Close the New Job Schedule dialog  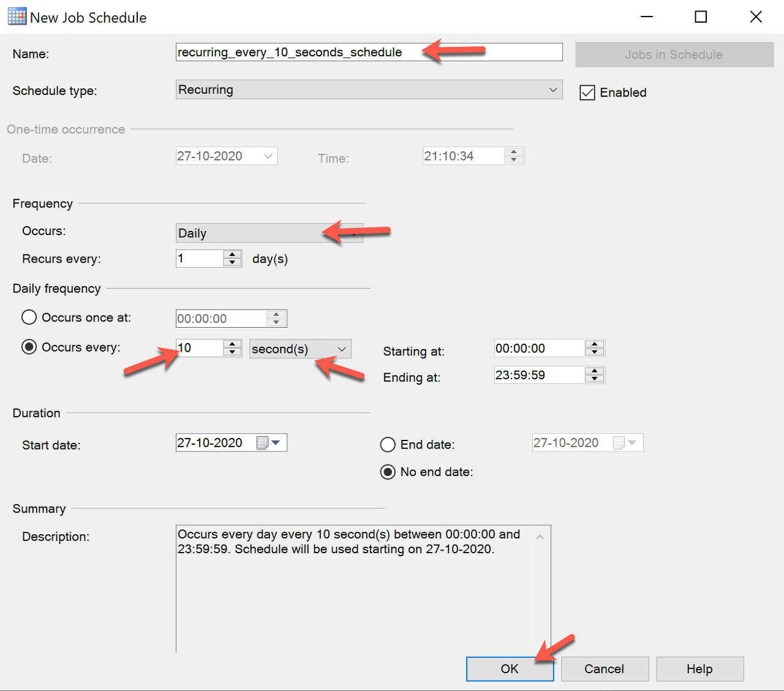(756, 17)
